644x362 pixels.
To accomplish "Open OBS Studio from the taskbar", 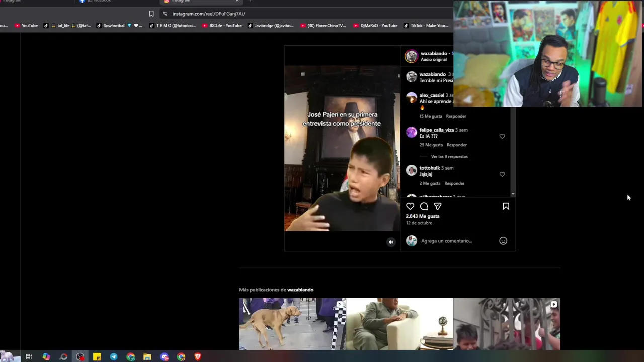I will 80,357.
